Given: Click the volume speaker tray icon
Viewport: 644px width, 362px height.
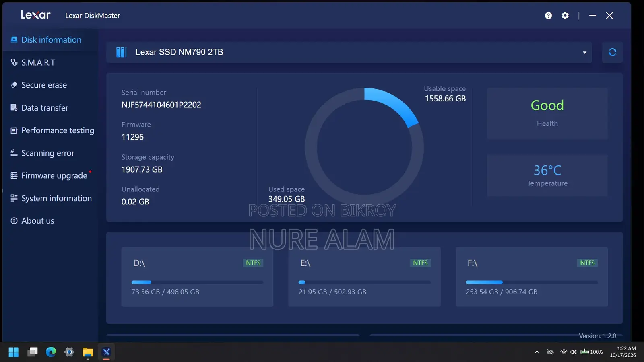Looking at the screenshot, I should [573, 352].
